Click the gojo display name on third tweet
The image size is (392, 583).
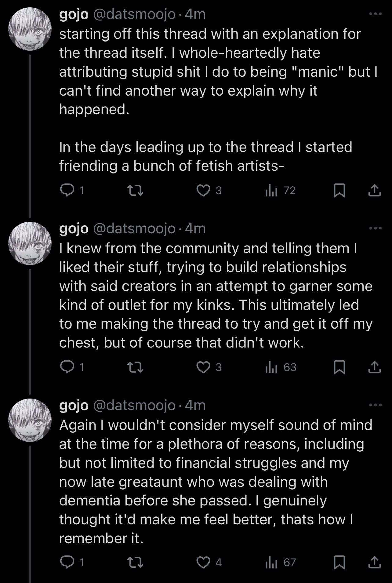[74, 405]
